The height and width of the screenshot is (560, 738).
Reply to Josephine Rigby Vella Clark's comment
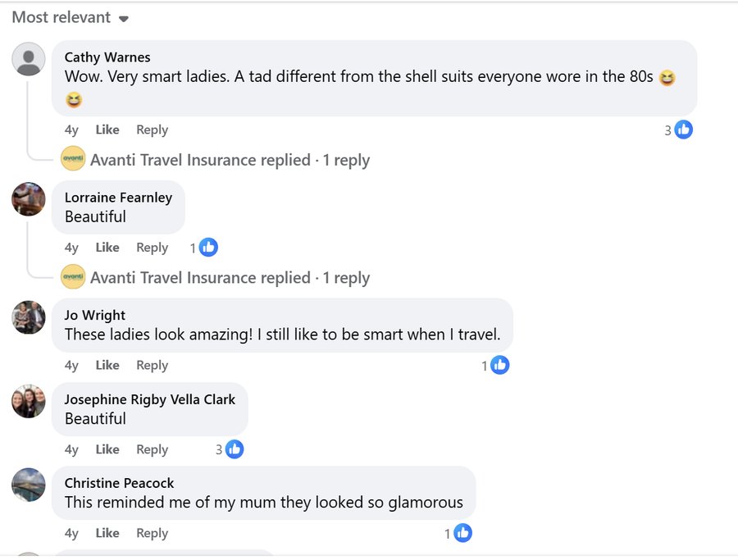(152, 449)
